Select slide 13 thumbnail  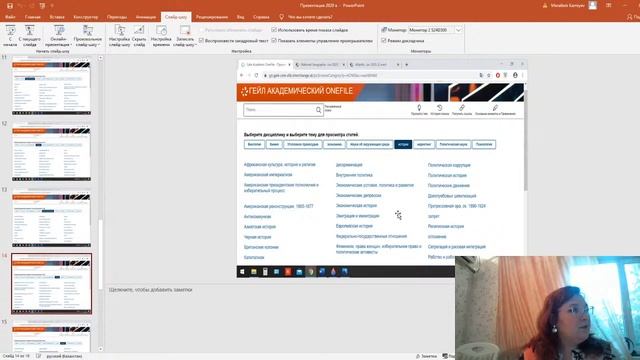(51, 218)
